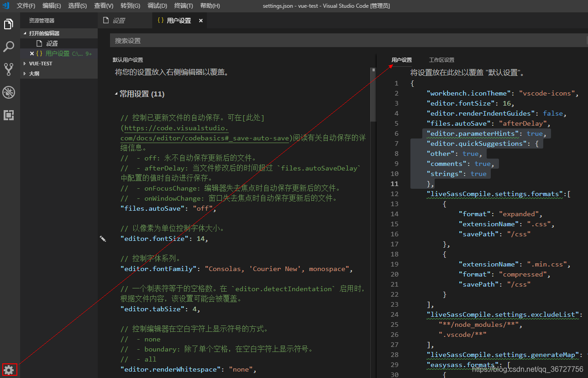Select the 工作区设置 scope tab
Image resolution: width=588 pixels, height=378 pixels.
point(441,60)
